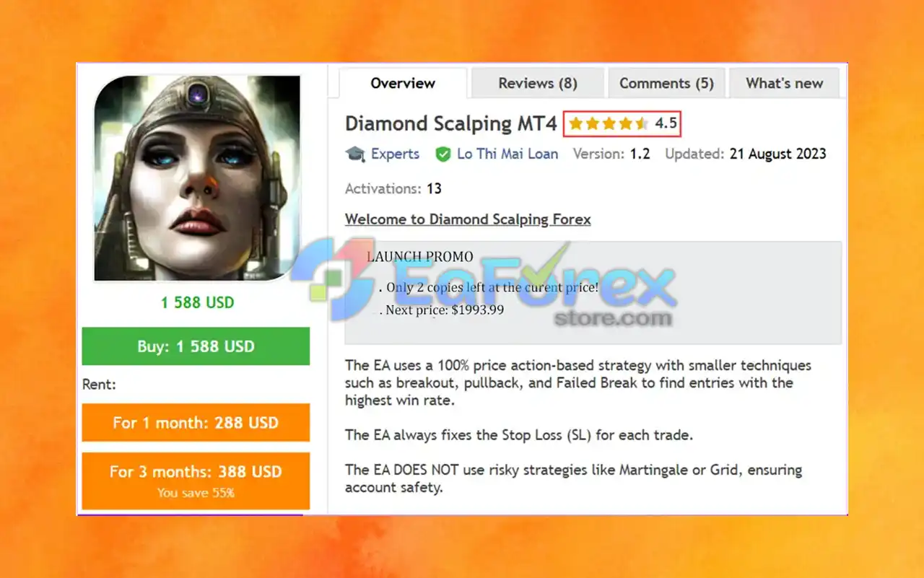Click the third gold rating star
The height and width of the screenshot is (578, 924).
tap(609, 124)
